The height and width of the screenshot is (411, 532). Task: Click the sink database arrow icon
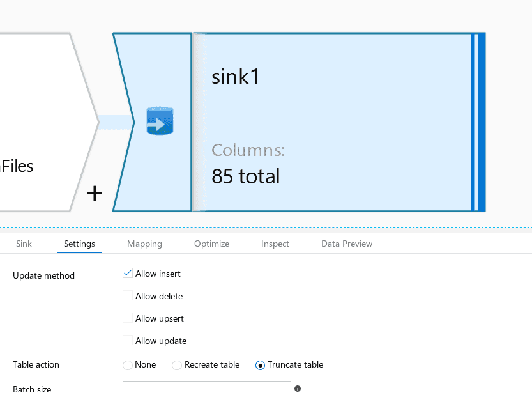pos(160,121)
